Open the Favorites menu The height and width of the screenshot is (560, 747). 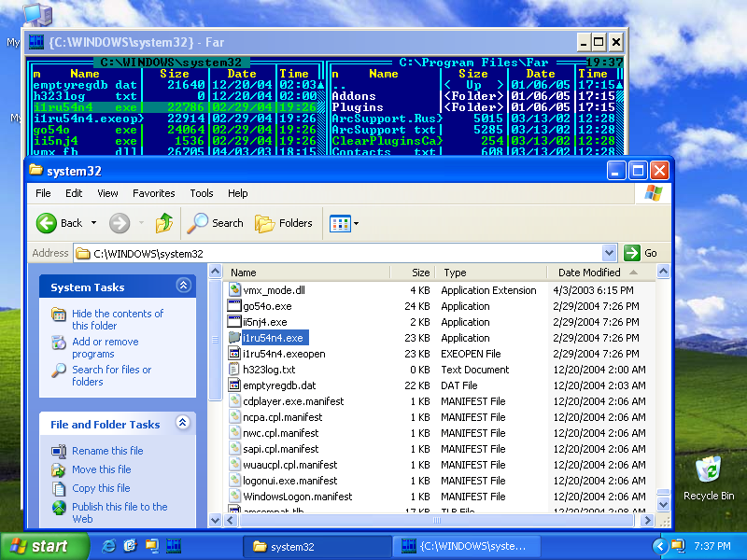153,193
